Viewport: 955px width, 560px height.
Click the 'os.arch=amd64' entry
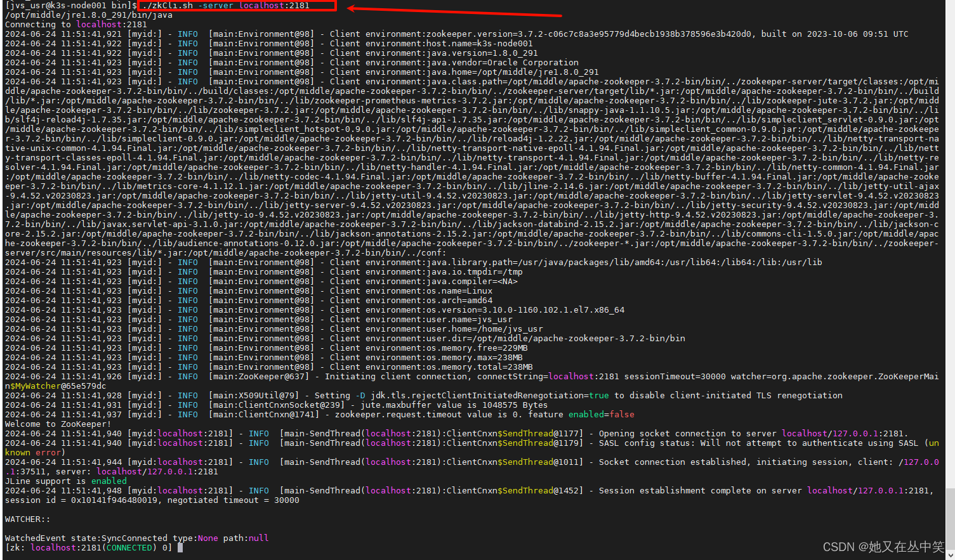pos(459,300)
